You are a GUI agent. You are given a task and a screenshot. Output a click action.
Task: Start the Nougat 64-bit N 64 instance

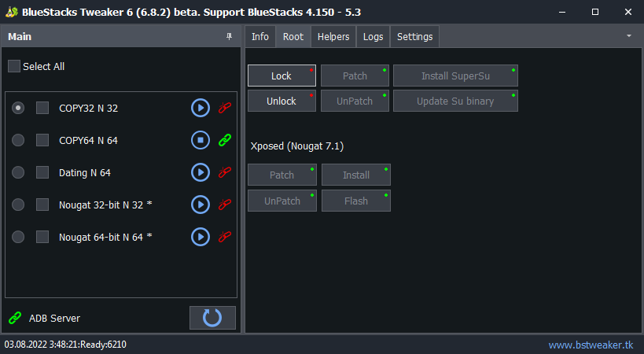coord(201,237)
